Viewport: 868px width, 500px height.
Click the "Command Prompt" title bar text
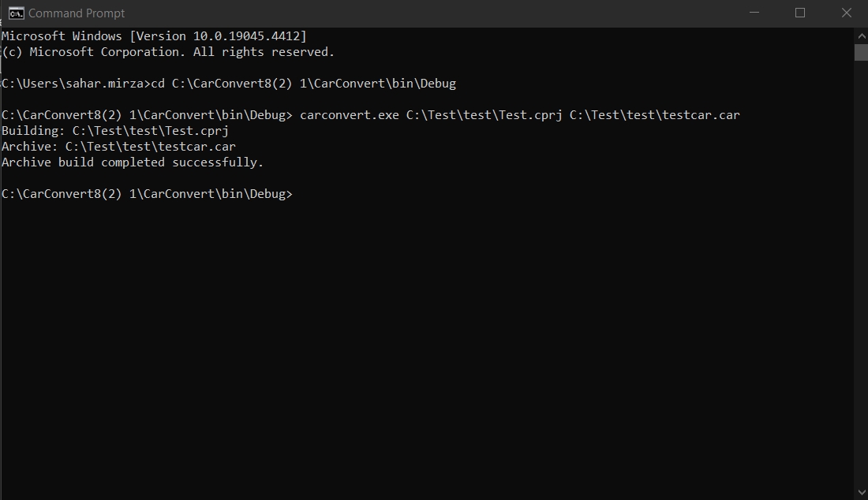coord(77,13)
